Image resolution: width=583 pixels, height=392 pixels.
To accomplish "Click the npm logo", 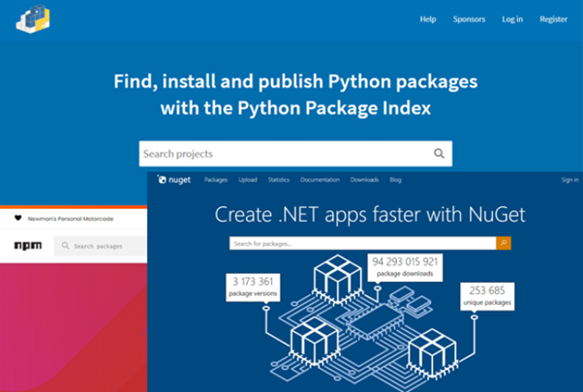I will 29,247.
